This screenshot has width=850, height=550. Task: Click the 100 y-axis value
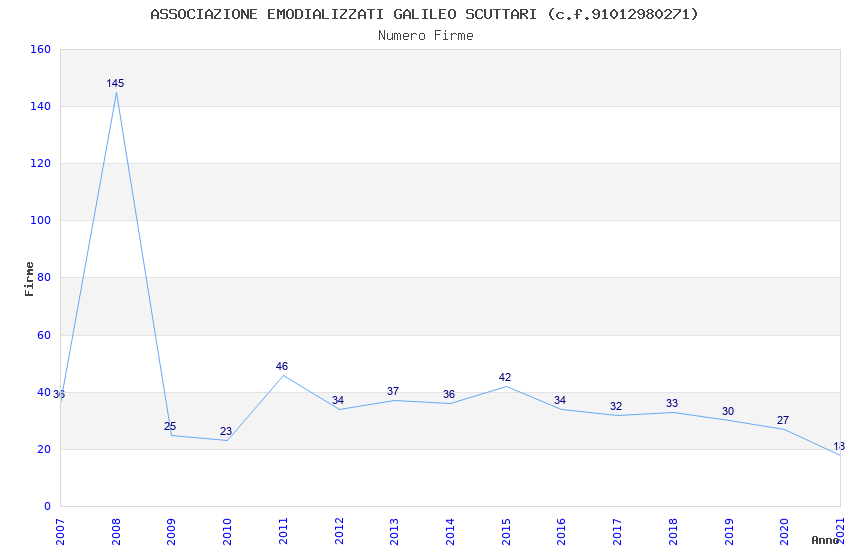[x=41, y=221]
